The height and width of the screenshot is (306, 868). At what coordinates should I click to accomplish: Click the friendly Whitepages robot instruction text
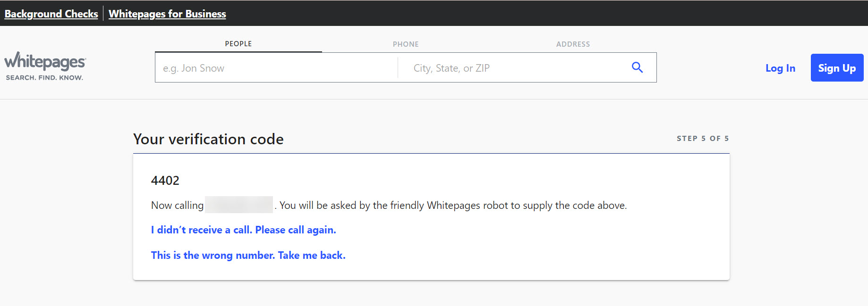(453, 206)
